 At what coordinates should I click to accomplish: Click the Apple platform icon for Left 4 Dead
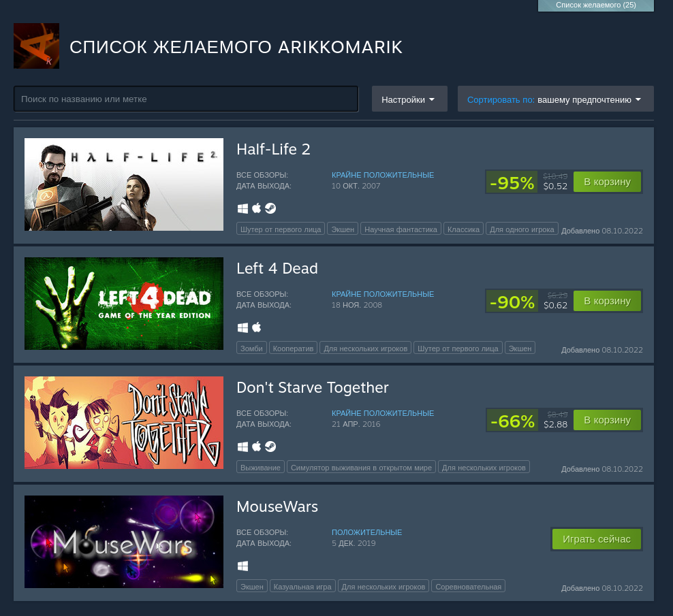point(257,327)
